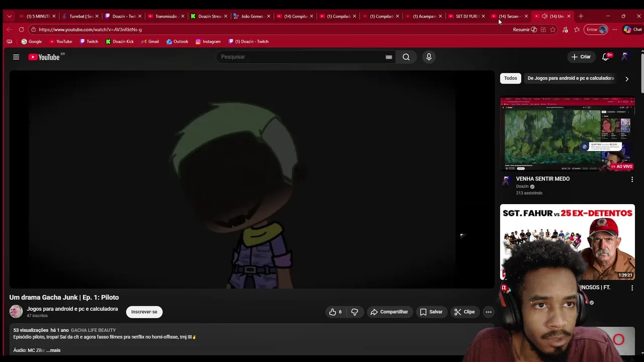The width and height of the screenshot is (644, 362).
Task: Go back using browser back arrow
Action: coord(9,30)
